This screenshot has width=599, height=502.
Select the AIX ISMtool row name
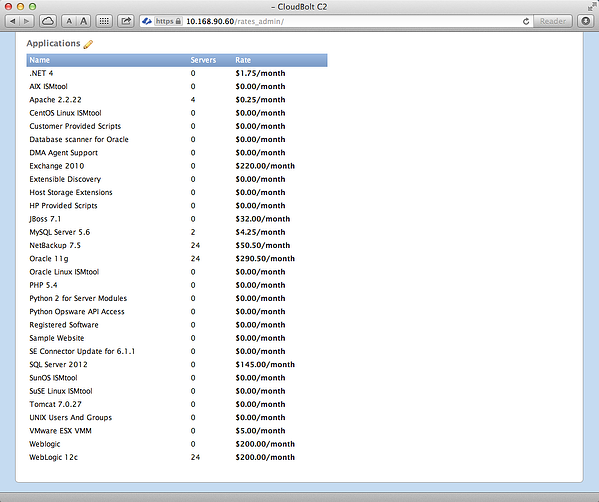(x=49, y=87)
